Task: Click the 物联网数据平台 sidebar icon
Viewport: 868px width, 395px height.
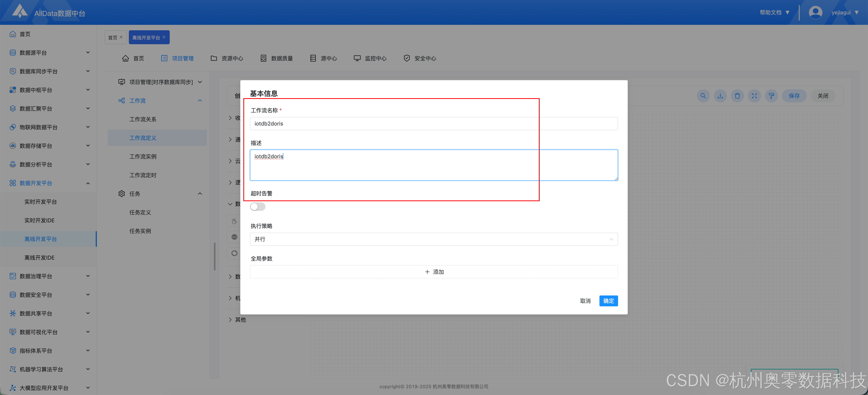Action: click(13, 127)
